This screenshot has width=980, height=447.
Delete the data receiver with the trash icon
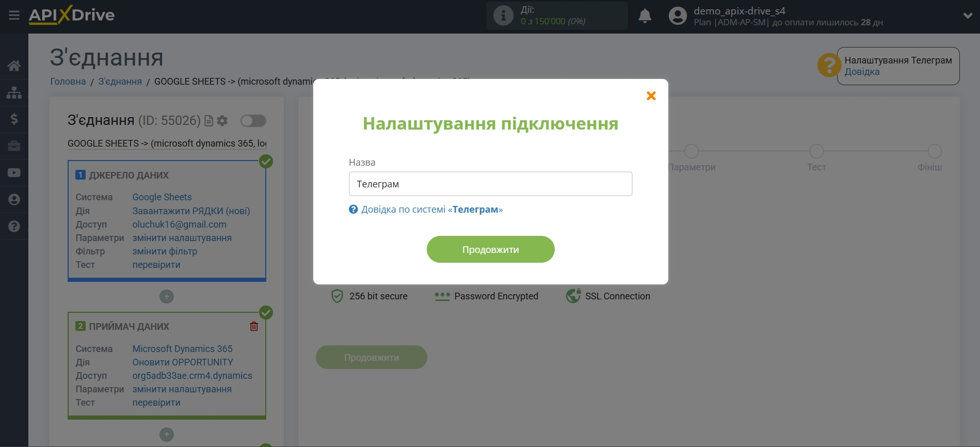(x=254, y=326)
